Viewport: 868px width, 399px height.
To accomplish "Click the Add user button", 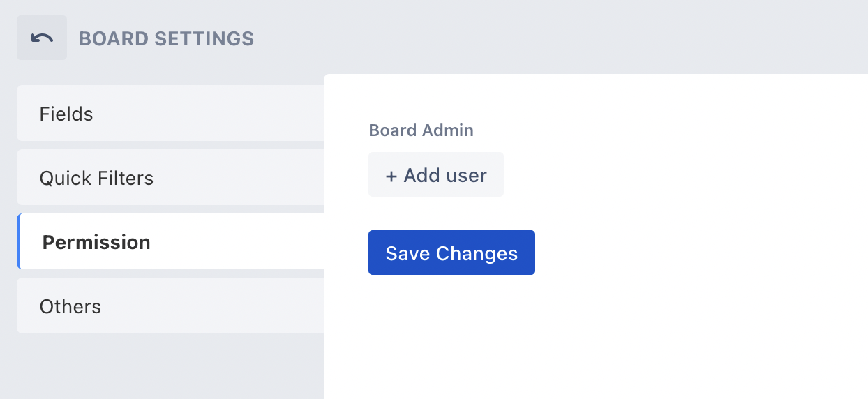I will tap(436, 174).
